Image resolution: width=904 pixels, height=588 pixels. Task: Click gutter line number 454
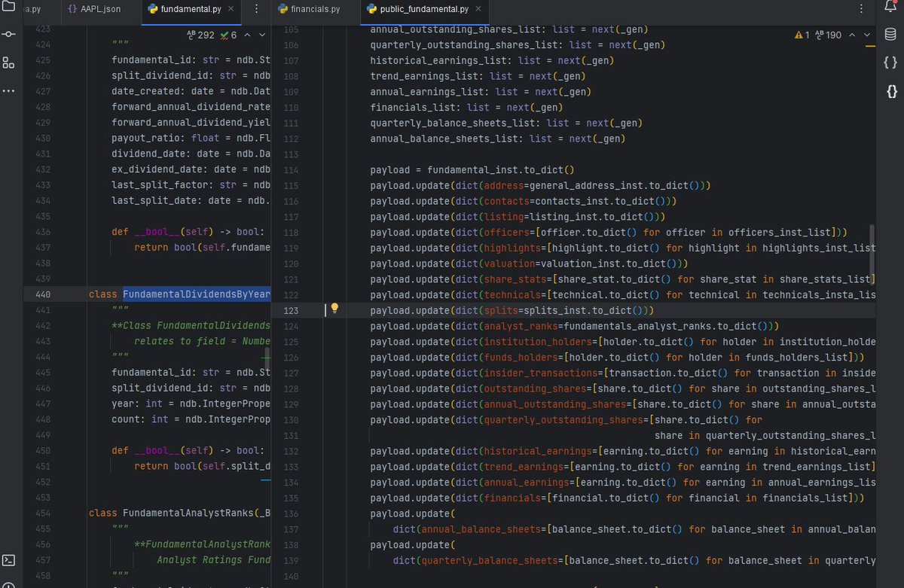[x=42, y=513]
